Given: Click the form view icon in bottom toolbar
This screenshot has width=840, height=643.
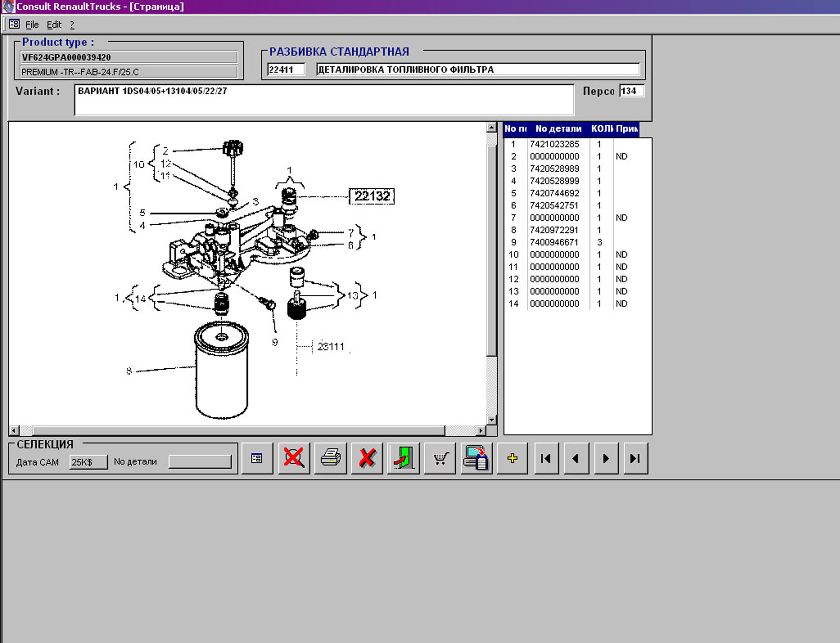Looking at the screenshot, I should coord(257,459).
